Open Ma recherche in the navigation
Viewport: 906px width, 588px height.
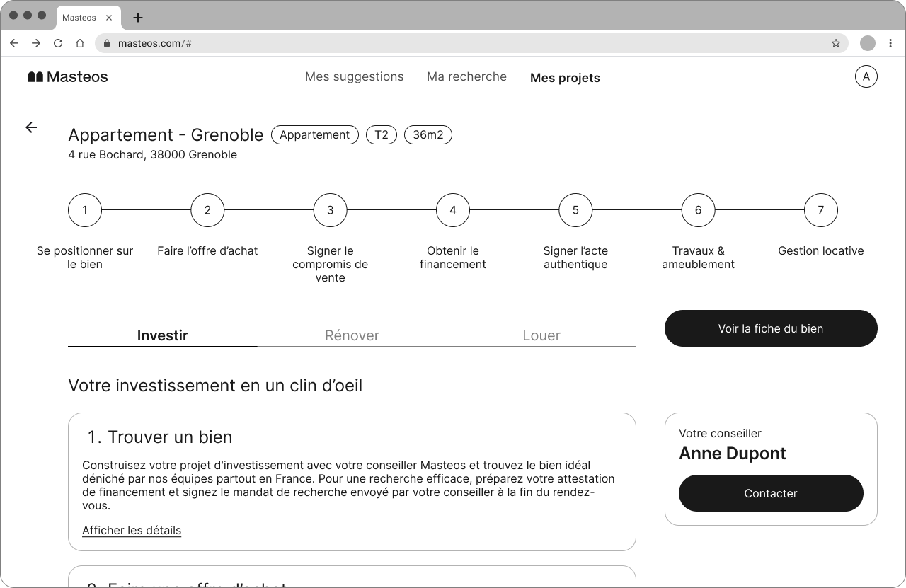(467, 77)
